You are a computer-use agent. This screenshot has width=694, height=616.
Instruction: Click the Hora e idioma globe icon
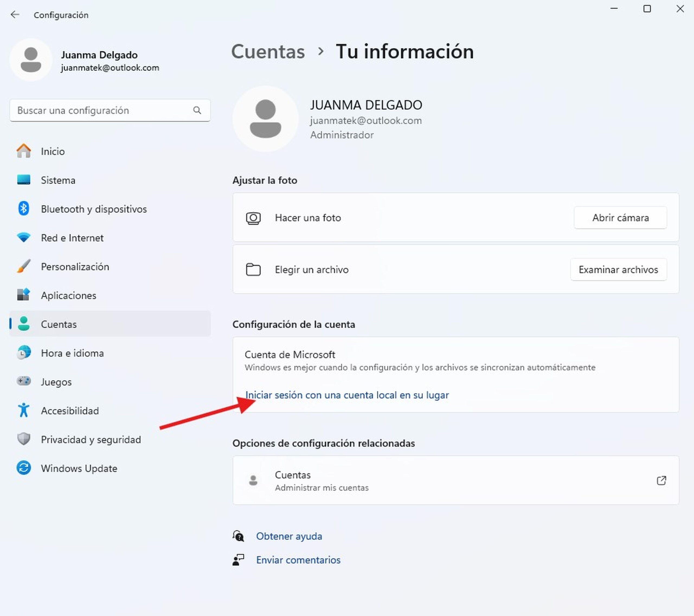24,353
